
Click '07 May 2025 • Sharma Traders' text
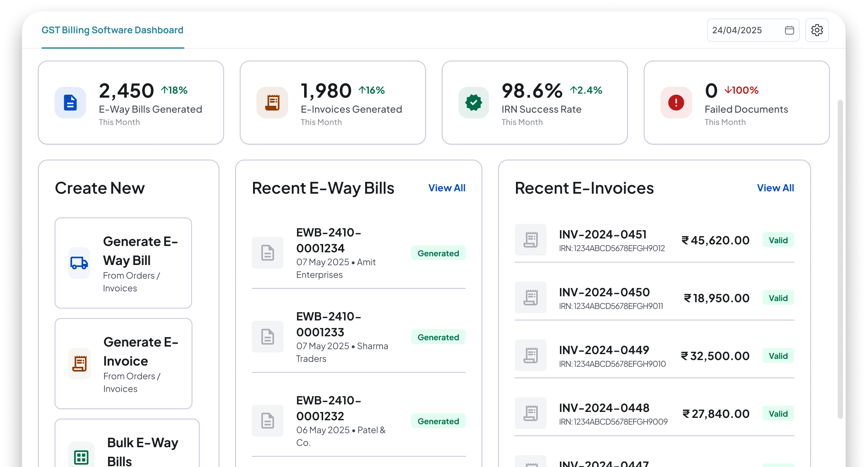point(342,352)
